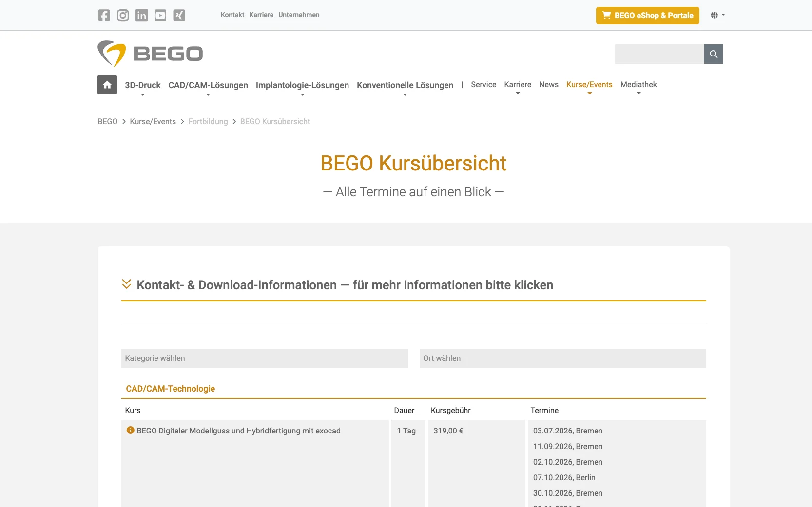Viewport: 812px width, 507px height.
Task: Expand the Konventionelle Lösungen menu
Action: 405,86
